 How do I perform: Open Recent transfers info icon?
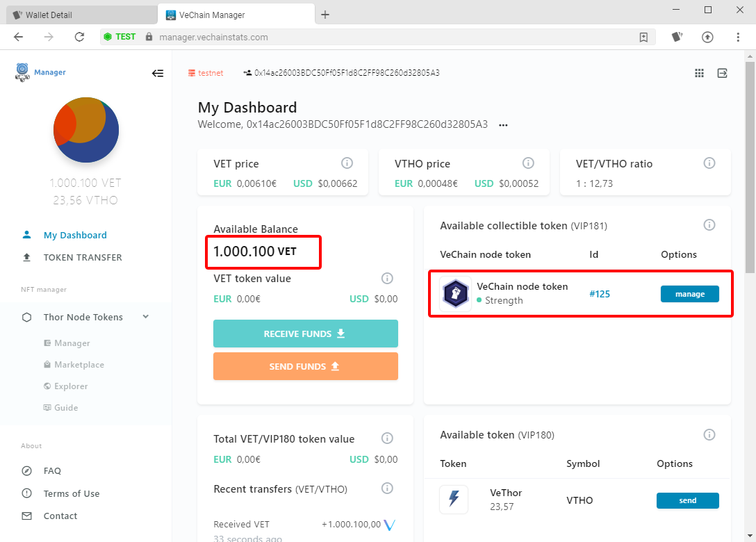pyautogui.click(x=387, y=488)
